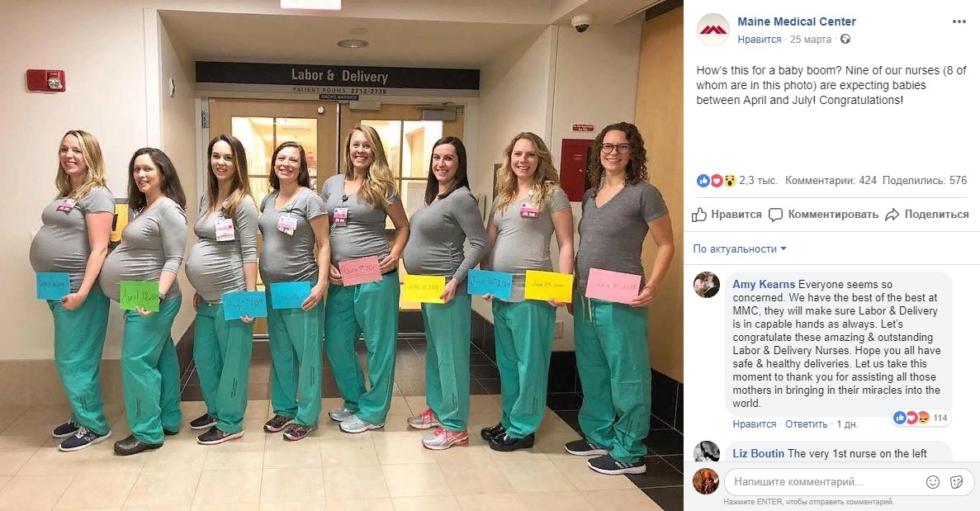The height and width of the screenshot is (511, 980).
Task: View the 114 reactions on Amy's comment
Action: pos(922,418)
